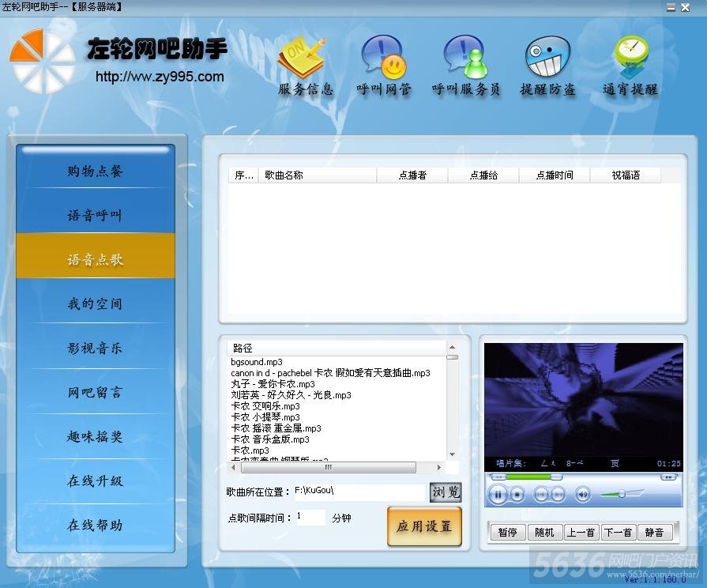Select 卡农 小提琴.mp3 in the list

pyautogui.click(x=265, y=417)
